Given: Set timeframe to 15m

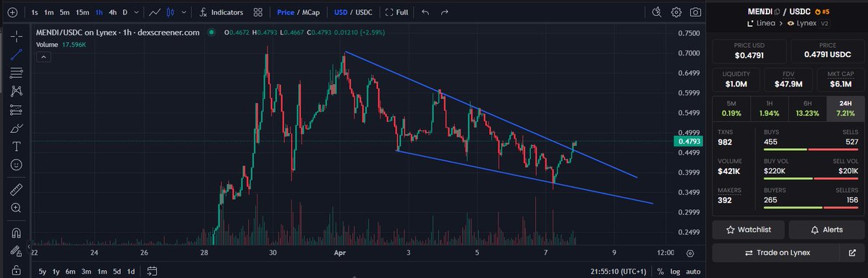Looking at the screenshot, I should 82,12.
